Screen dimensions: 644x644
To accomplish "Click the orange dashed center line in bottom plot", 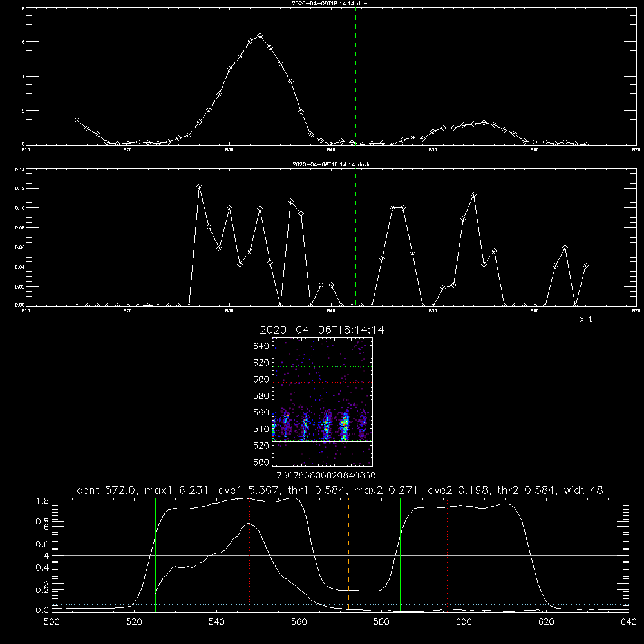I will (x=348, y=554).
